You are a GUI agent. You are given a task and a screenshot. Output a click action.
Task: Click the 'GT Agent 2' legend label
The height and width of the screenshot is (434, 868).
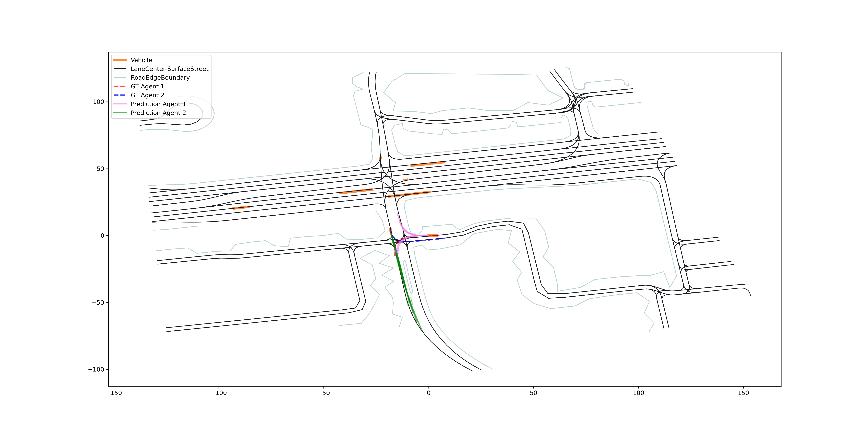147,95
